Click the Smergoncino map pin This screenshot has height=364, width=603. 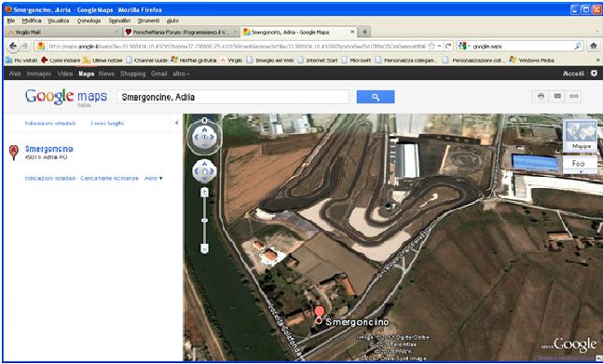pos(319,315)
